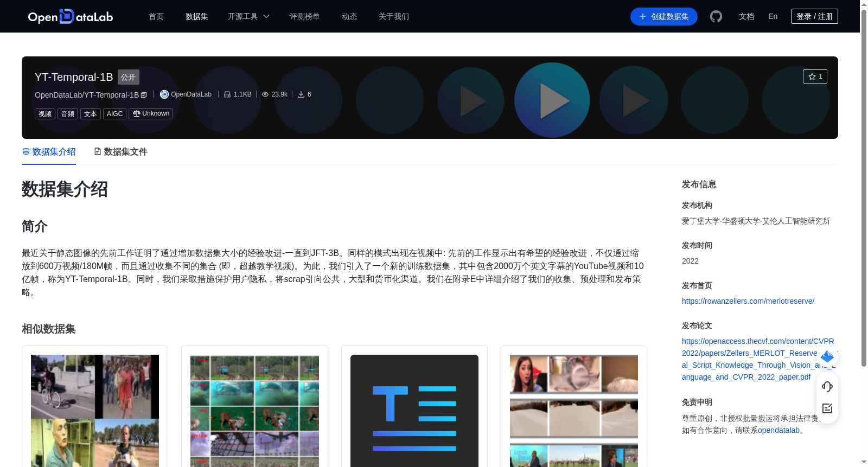Click the 音频 tag
The image size is (868, 467).
(x=68, y=114)
